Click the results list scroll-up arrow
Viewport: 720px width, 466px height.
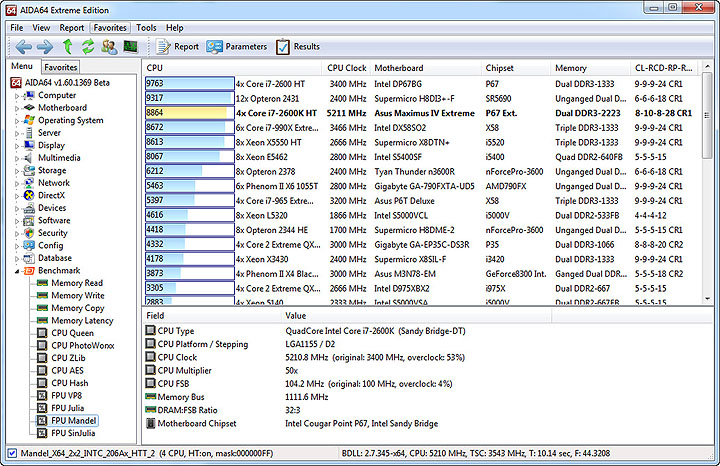tap(708, 67)
